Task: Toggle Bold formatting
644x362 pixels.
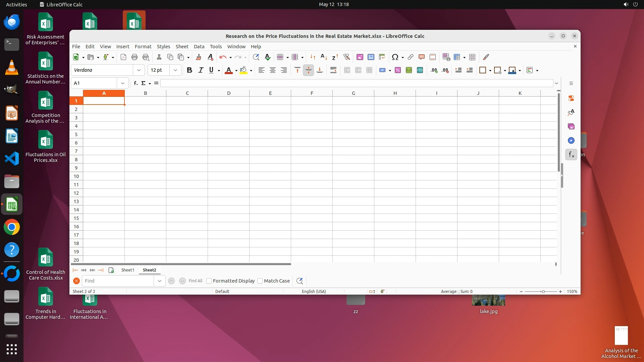Action: point(189,70)
